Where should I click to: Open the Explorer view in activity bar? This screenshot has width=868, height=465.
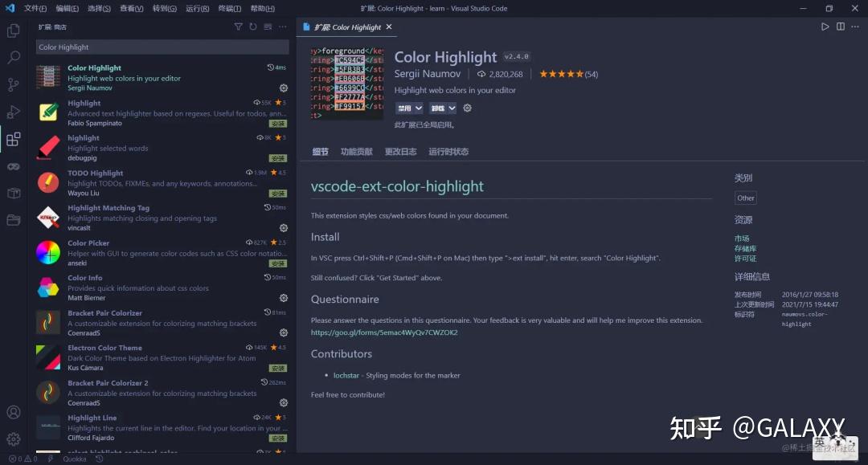coord(14,31)
